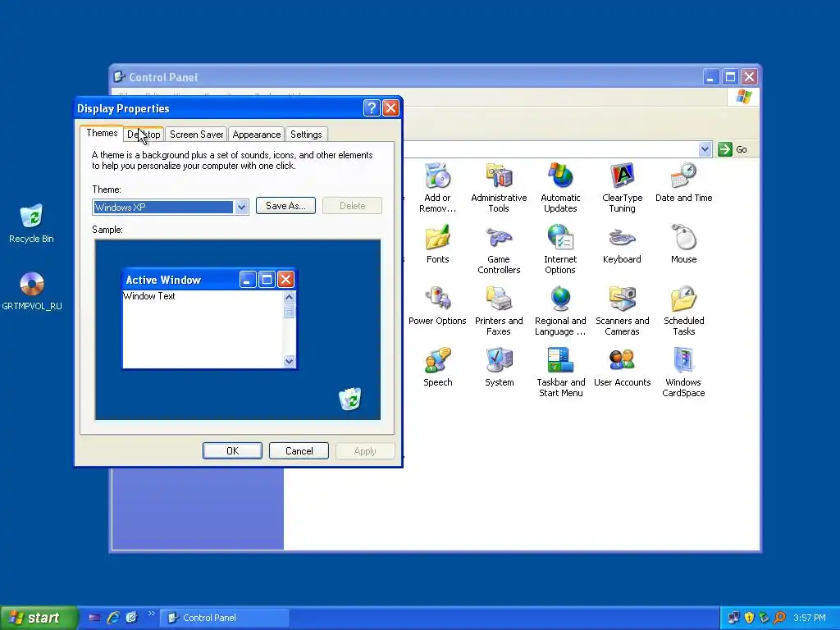Click the Save As... button
The width and height of the screenshot is (840, 630).
point(285,206)
